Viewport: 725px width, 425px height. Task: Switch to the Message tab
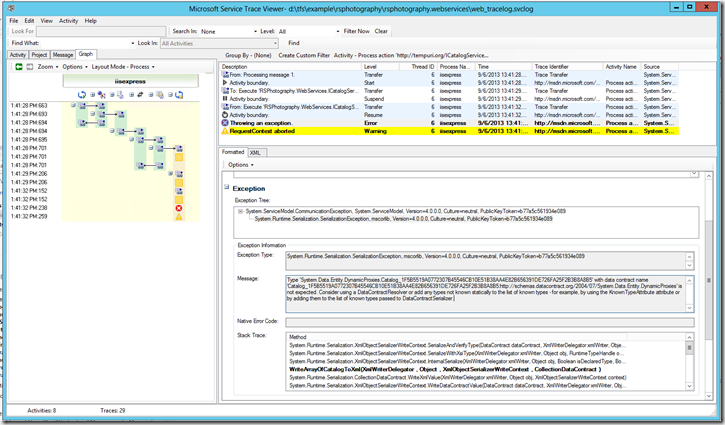point(63,55)
